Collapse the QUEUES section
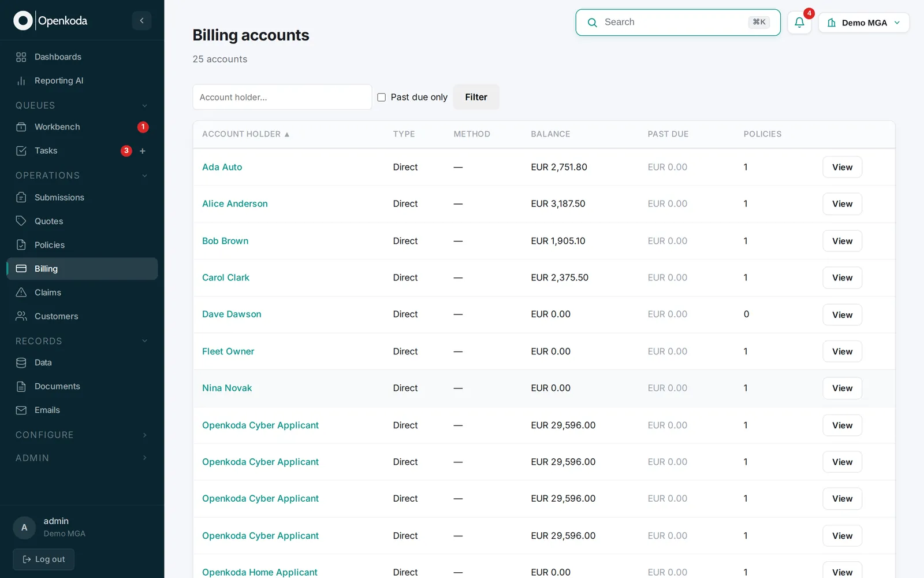924x578 pixels. point(144,106)
